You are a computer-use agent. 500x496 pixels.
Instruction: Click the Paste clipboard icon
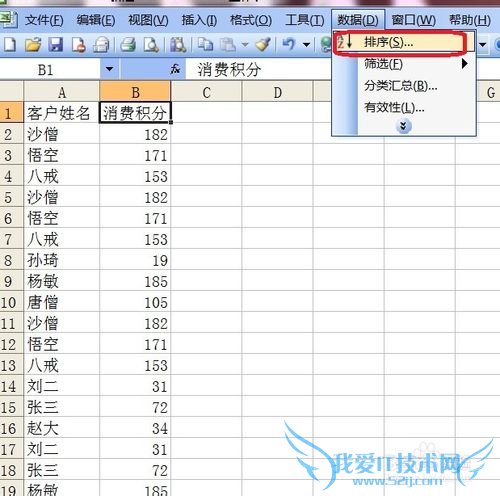(x=229, y=44)
